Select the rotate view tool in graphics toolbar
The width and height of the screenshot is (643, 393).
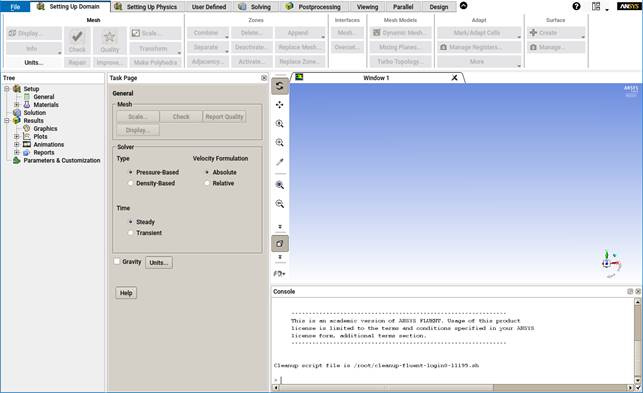coord(280,86)
